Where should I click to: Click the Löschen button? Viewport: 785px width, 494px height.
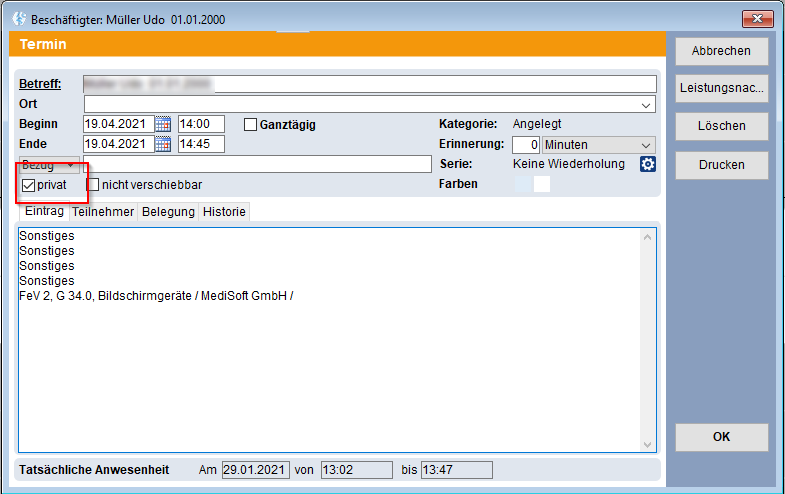pos(721,127)
